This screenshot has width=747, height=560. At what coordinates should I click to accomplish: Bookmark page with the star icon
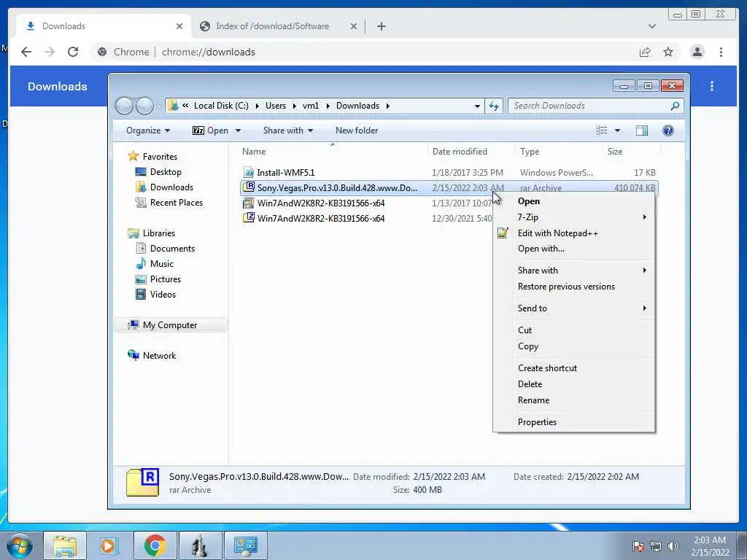[668, 52]
